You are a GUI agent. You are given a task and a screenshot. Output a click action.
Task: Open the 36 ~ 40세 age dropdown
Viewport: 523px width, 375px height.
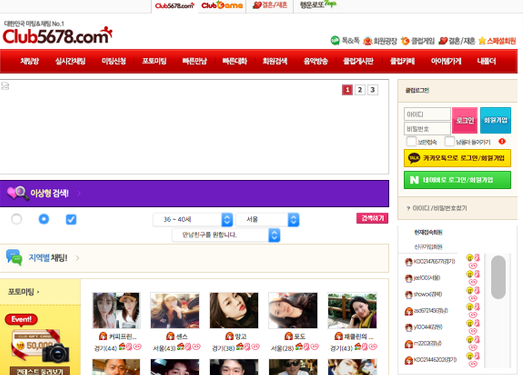coord(193,220)
